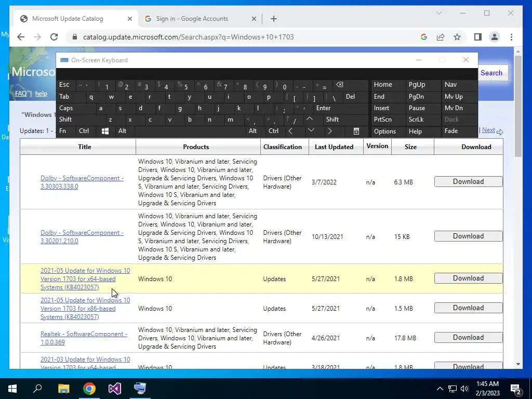Close the Sign in - Google Accounts tab
The image size is (532, 399).
(x=254, y=19)
